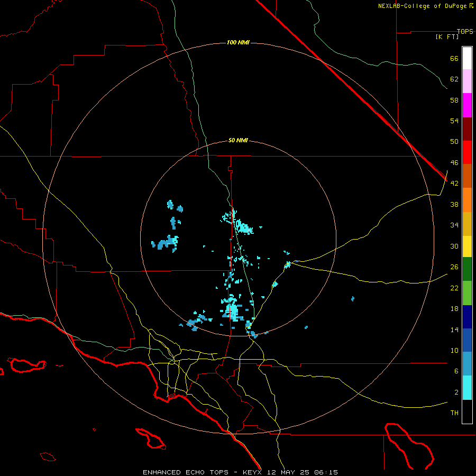This screenshot has width=476, height=476.
Task: Click the TOPS legend title
Action: (465, 31)
